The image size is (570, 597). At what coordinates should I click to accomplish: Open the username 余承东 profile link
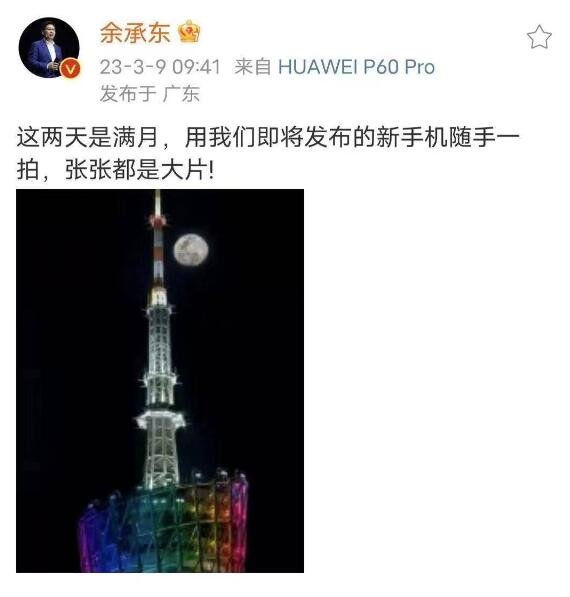tap(135, 33)
